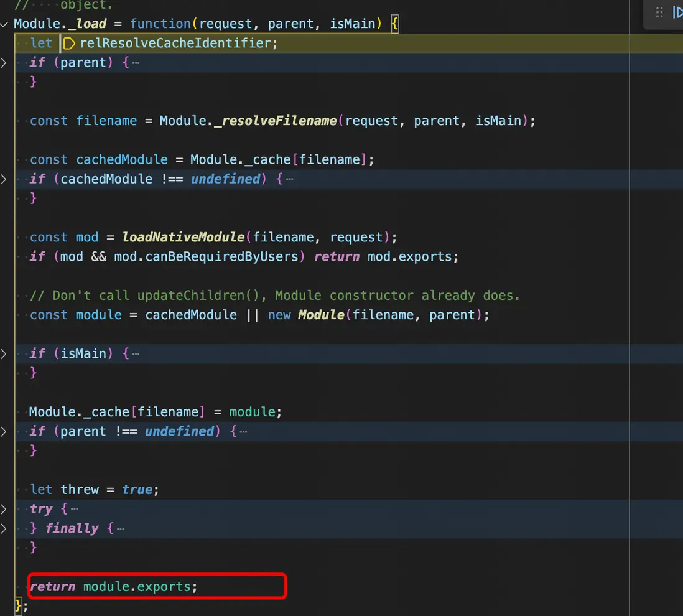Click 'canBeRequiredByUsers' property

click(221, 256)
